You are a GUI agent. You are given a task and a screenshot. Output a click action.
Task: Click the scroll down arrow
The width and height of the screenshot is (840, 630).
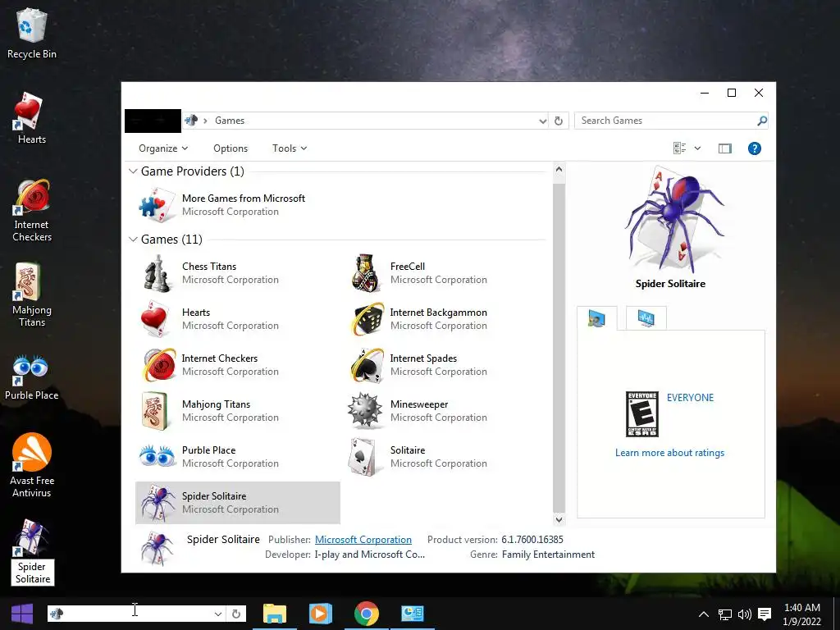559,519
